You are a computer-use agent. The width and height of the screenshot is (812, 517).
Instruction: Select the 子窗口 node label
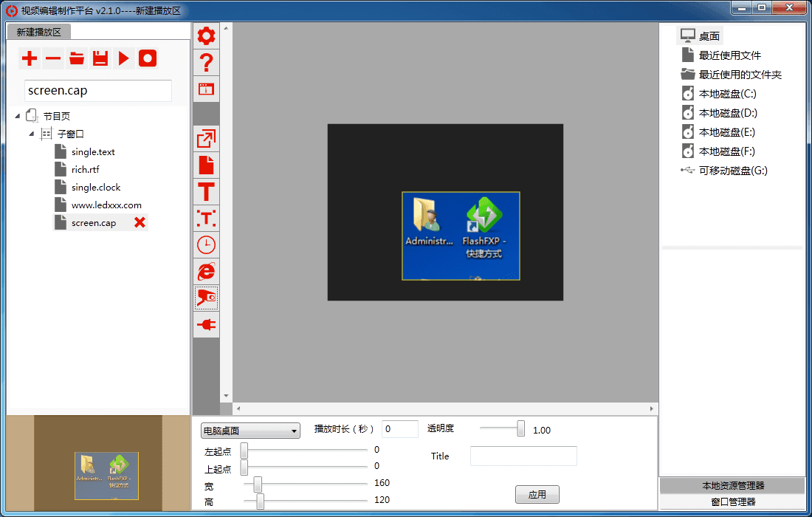70,134
